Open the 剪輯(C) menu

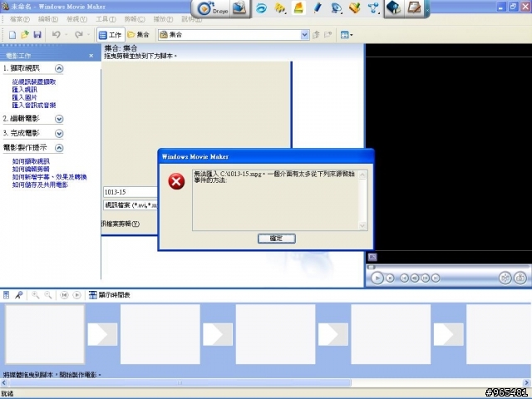(135, 19)
